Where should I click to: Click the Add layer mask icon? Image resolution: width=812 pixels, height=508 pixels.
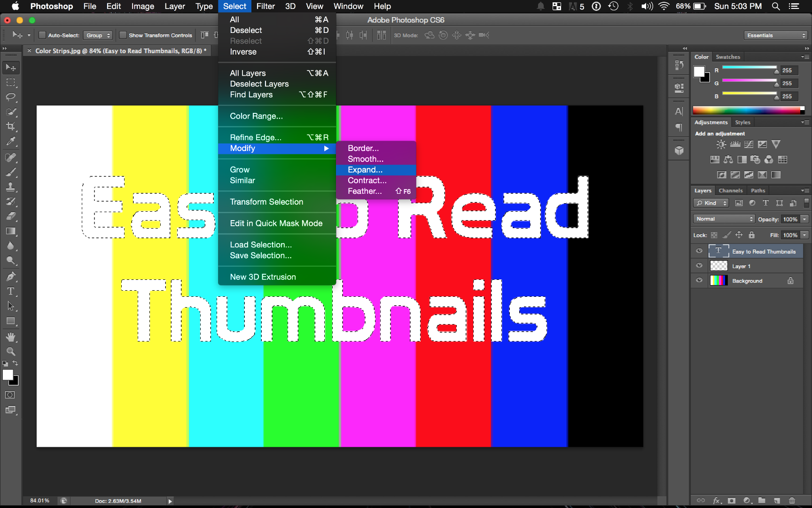click(x=731, y=500)
